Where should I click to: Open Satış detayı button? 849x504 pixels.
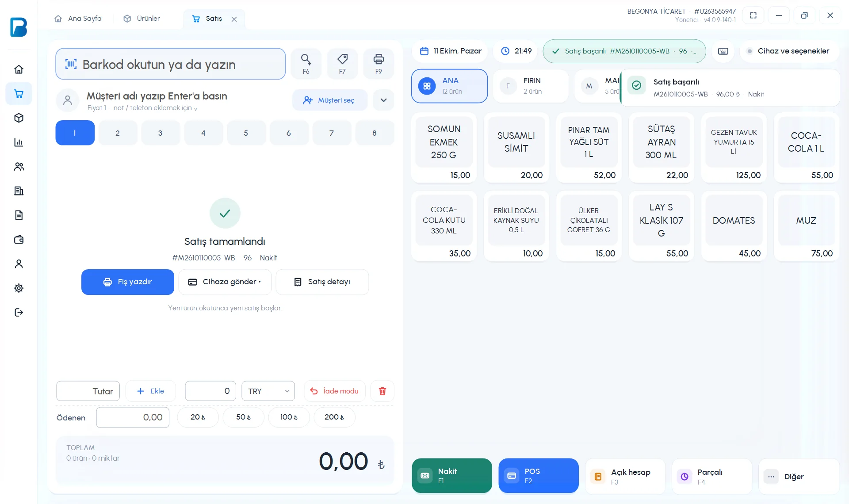click(322, 282)
